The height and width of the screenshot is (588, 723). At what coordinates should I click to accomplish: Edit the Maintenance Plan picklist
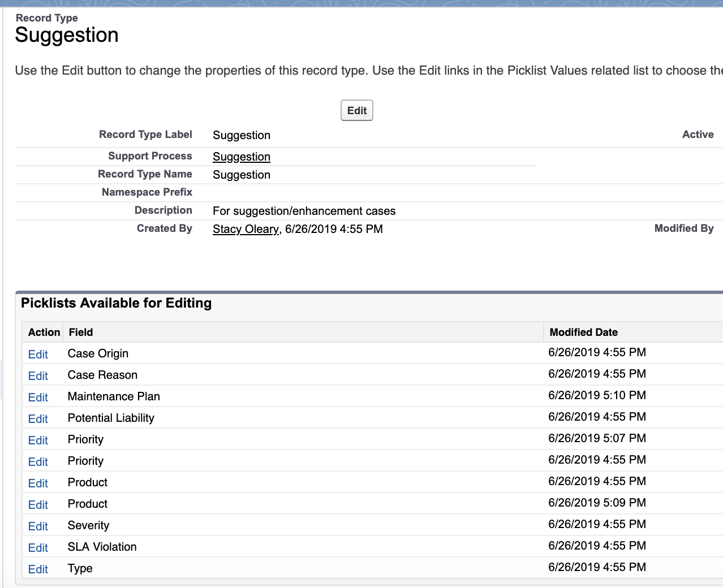tap(38, 397)
